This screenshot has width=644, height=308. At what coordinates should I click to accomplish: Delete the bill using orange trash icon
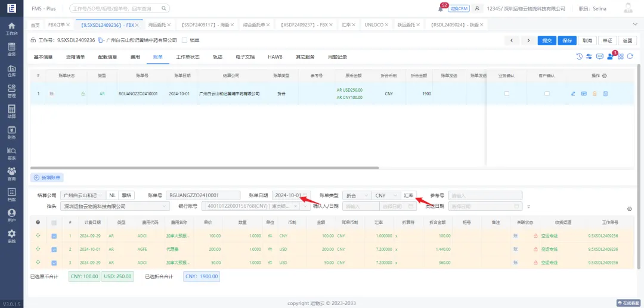pyautogui.click(x=595, y=94)
